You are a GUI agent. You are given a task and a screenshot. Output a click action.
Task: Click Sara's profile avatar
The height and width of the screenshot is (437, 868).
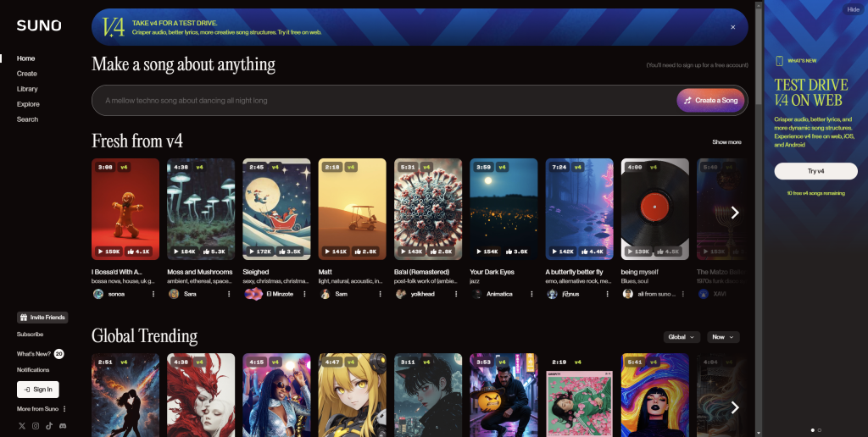173,294
